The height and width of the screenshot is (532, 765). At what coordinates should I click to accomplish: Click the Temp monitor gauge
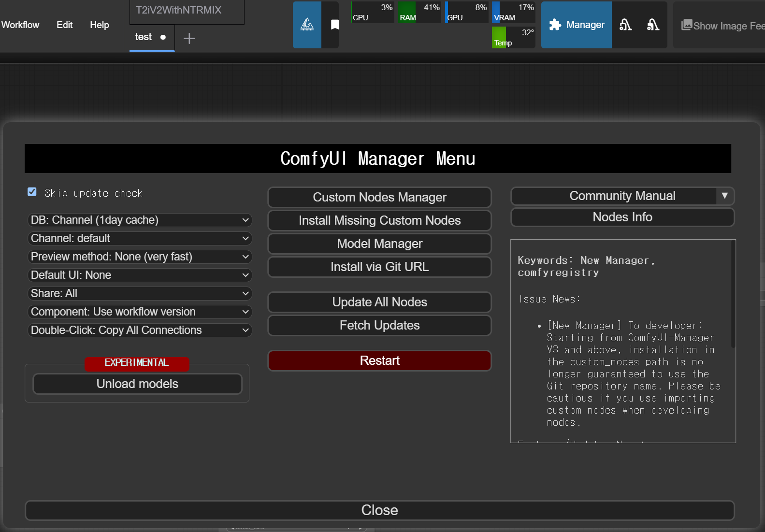coord(514,37)
